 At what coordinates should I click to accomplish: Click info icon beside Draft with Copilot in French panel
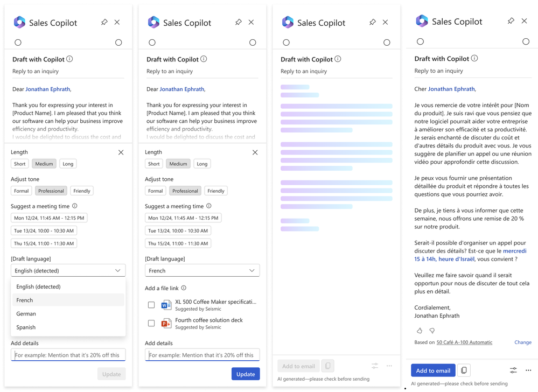click(x=474, y=58)
